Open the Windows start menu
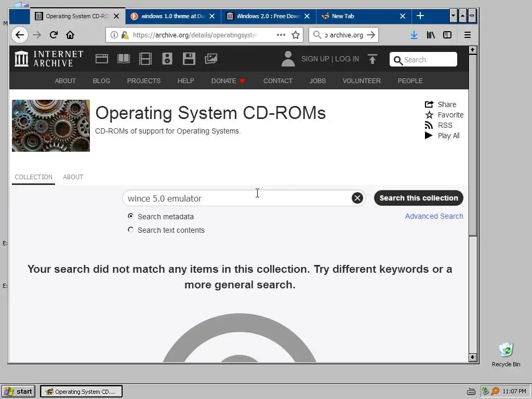The height and width of the screenshot is (399, 532). (x=18, y=392)
